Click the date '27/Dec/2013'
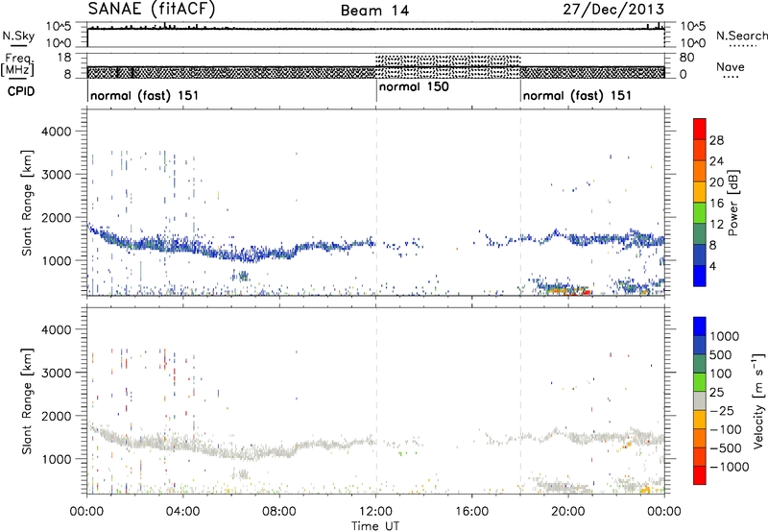Viewport: 768px width, 532px height. [x=613, y=9]
